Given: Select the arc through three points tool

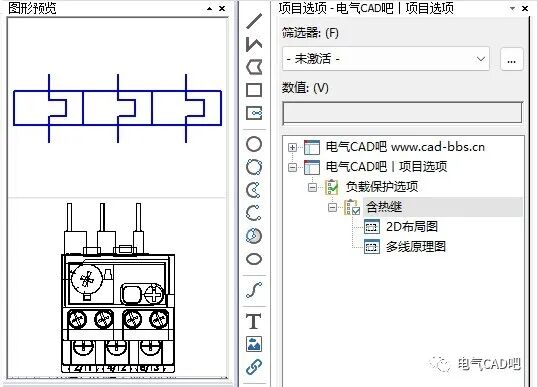Looking at the screenshot, I should (x=254, y=213).
